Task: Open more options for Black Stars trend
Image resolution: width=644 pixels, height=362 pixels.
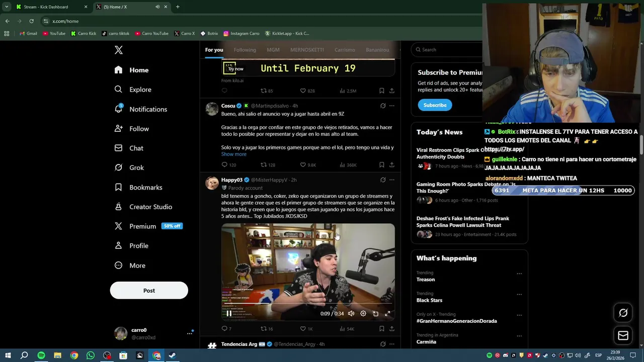Action: [x=519, y=295]
